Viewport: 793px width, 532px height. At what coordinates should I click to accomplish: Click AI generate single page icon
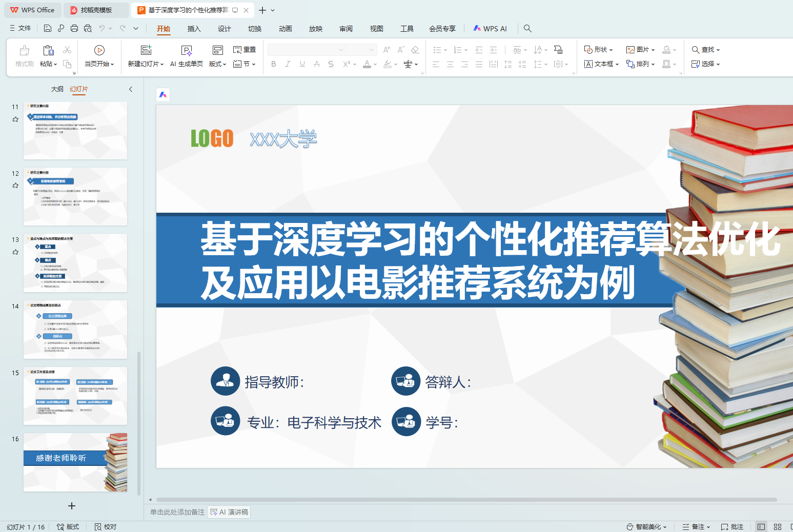tap(187, 50)
